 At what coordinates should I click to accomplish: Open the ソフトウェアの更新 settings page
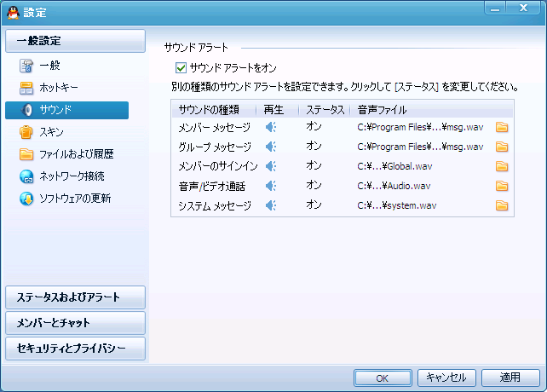point(75,199)
